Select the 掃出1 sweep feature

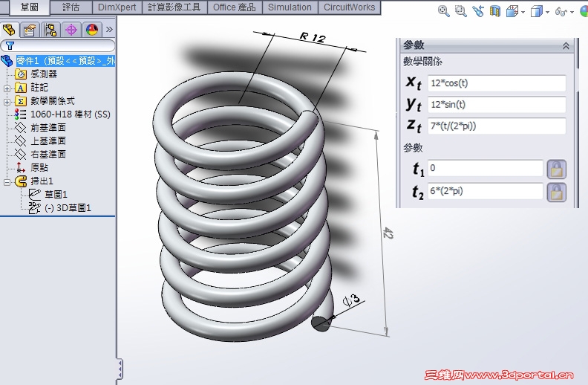click(x=42, y=181)
